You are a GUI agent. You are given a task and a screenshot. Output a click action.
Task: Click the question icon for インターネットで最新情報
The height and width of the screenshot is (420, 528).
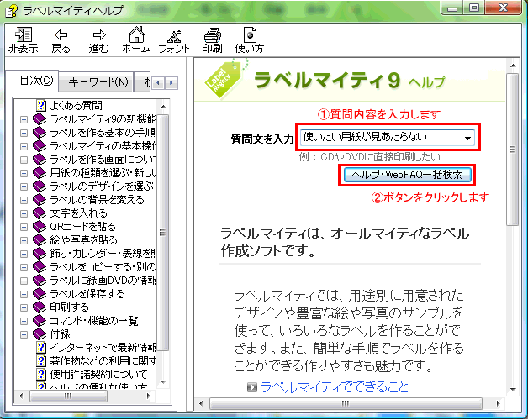pos(40,348)
